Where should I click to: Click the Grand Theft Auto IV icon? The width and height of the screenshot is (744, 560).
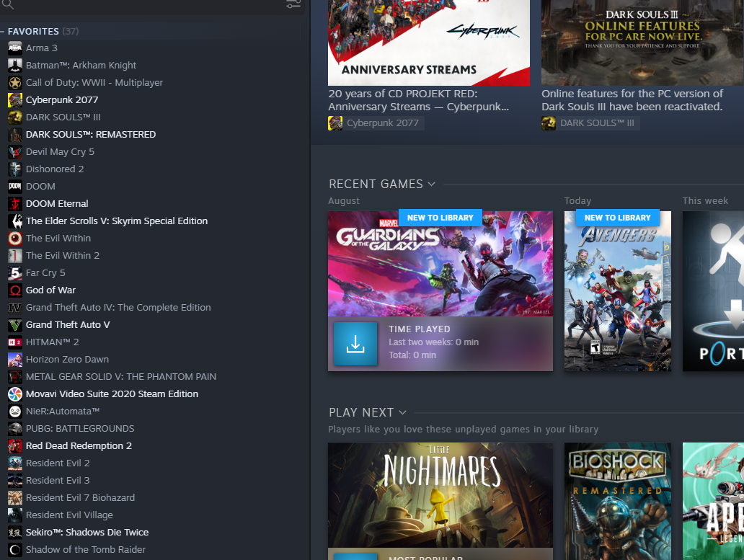pyautogui.click(x=14, y=308)
